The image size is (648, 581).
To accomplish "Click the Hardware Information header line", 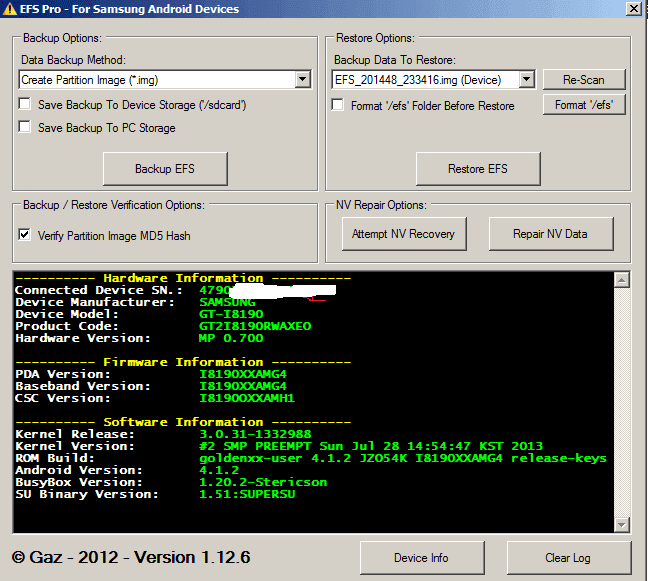I will [183, 278].
